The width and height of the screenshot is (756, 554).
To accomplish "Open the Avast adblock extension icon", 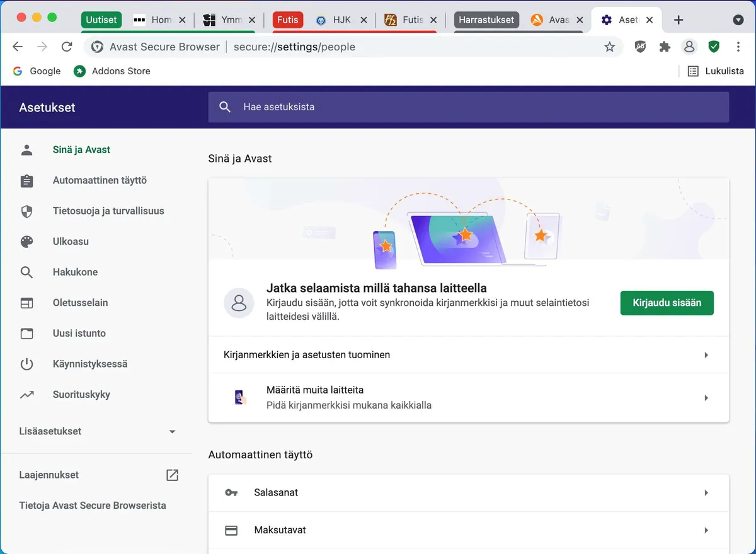I will [640, 47].
